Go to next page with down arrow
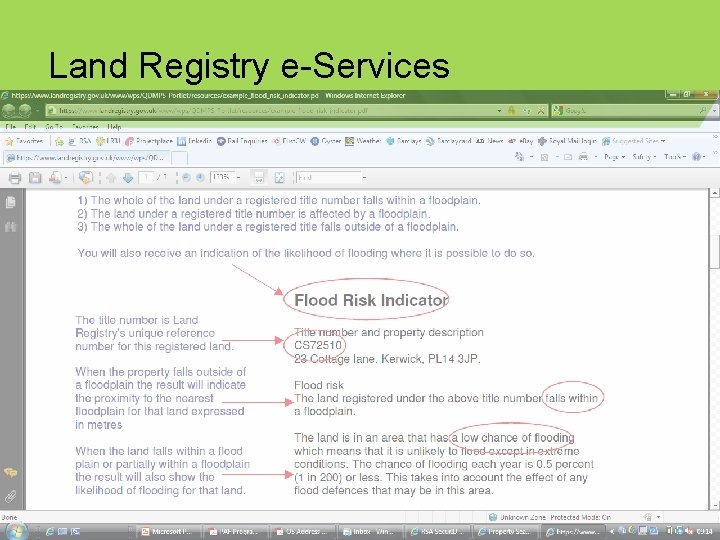The width and height of the screenshot is (720, 540). click(128, 178)
